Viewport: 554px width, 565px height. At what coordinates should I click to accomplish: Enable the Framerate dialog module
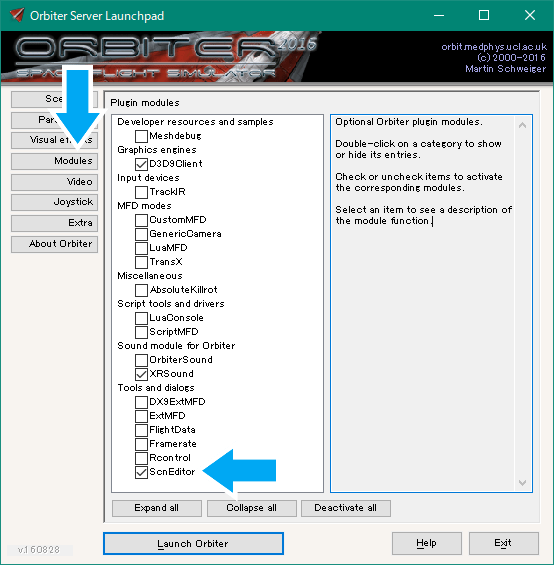[141, 444]
